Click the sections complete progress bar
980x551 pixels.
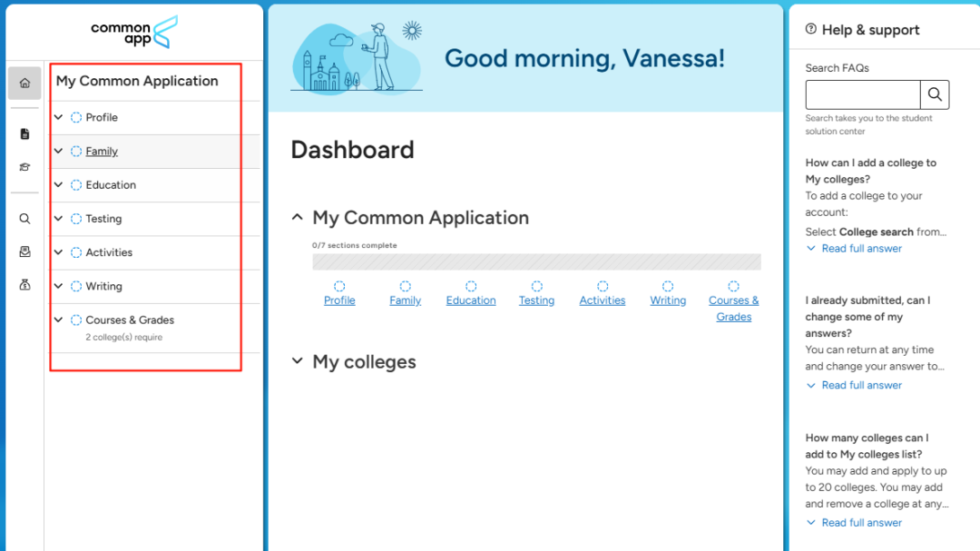[x=536, y=261]
